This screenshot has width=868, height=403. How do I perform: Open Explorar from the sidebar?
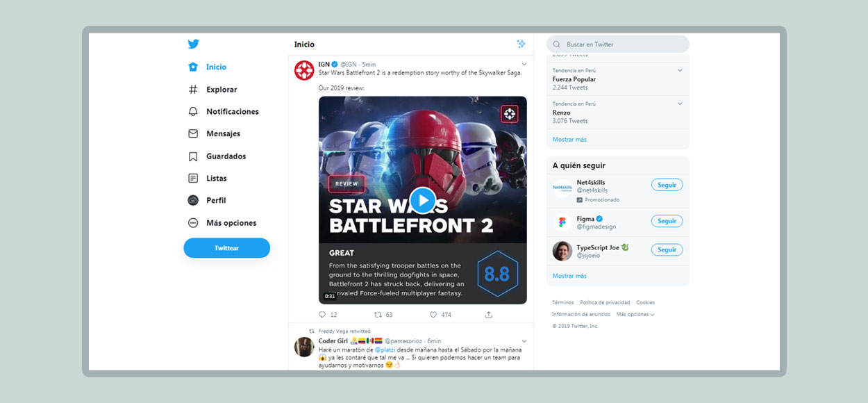click(x=222, y=90)
